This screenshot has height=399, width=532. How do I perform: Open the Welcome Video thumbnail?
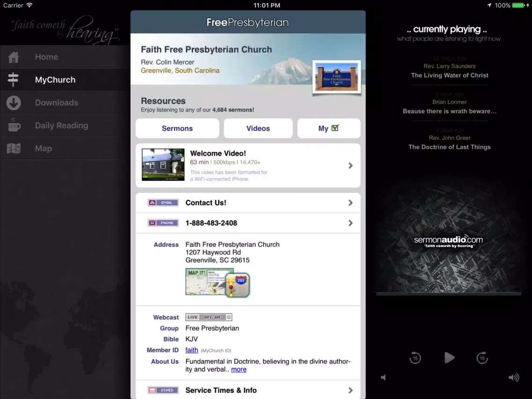click(x=163, y=164)
